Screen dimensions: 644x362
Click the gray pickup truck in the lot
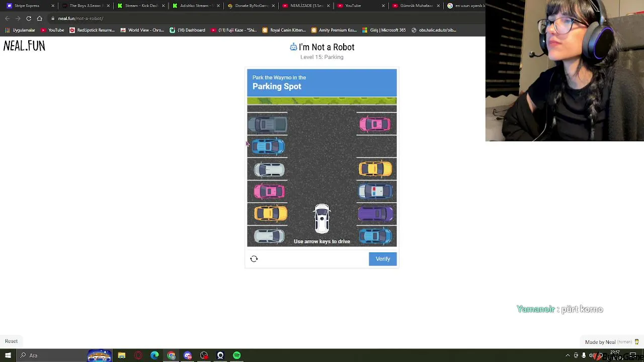(x=268, y=124)
